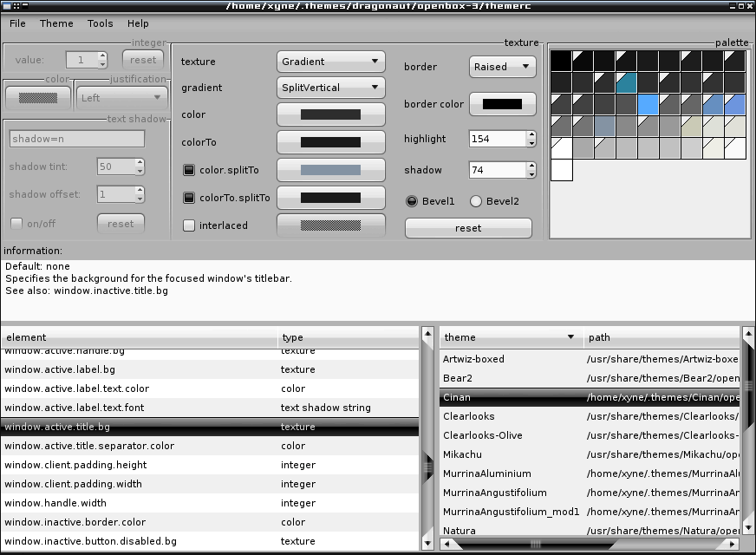Click the theme column header sort arrow
The image size is (756, 555).
[x=570, y=337]
